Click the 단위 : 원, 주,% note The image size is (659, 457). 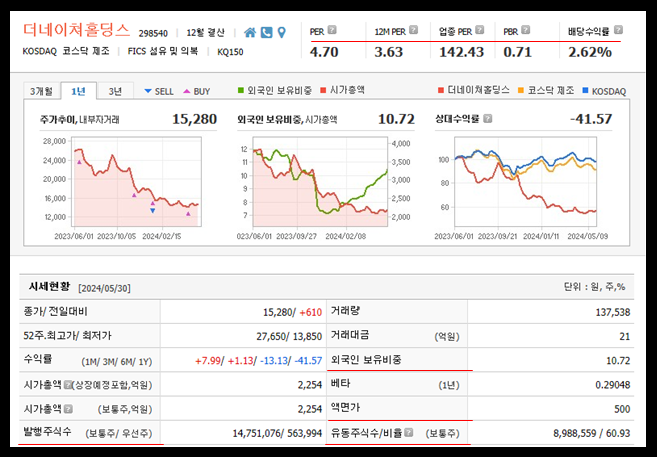click(594, 287)
